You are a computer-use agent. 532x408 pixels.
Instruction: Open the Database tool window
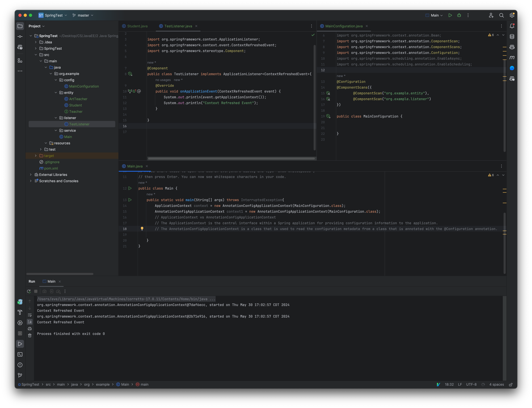click(512, 36)
